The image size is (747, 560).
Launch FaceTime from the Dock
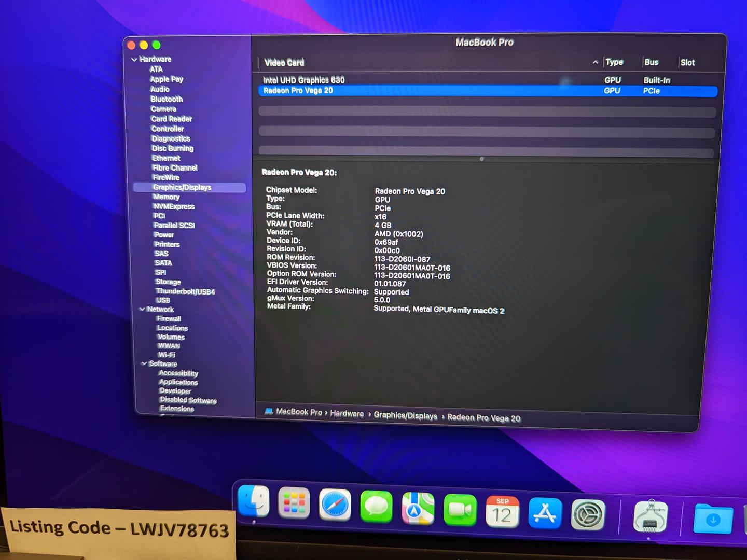460,510
